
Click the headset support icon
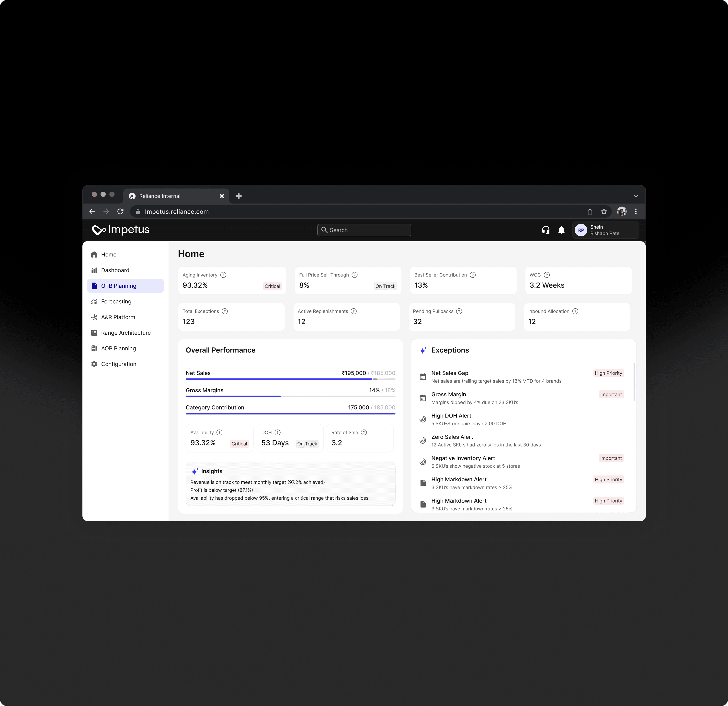click(545, 230)
